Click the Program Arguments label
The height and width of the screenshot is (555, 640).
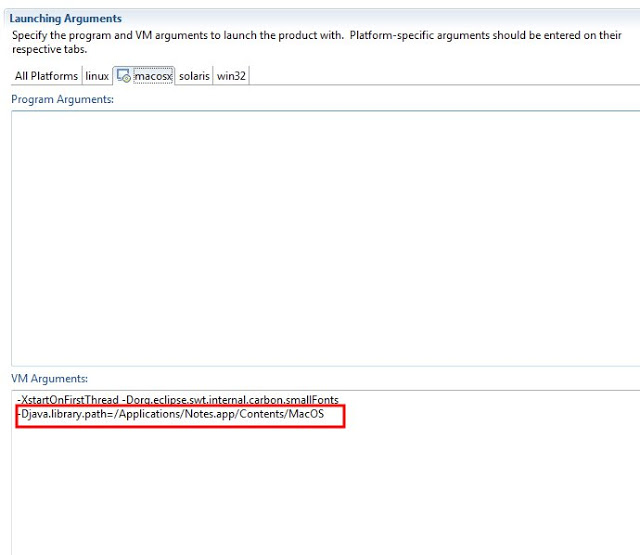62,99
